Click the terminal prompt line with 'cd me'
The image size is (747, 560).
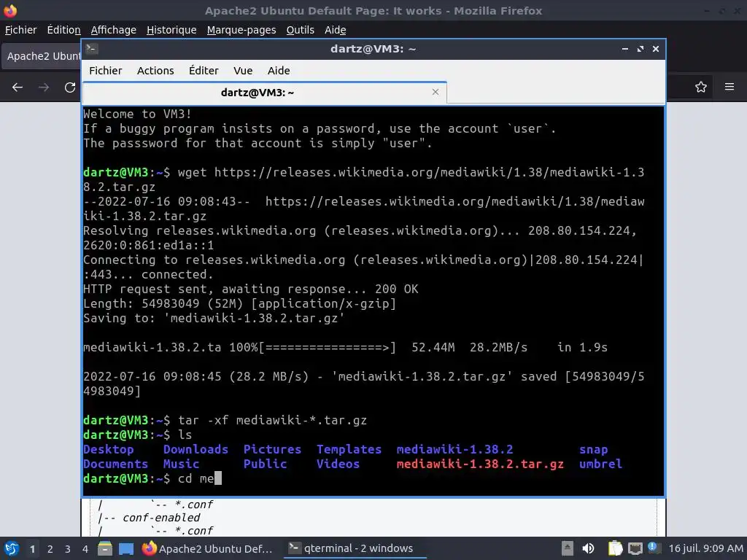pyautogui.click(x=152, y=478)
